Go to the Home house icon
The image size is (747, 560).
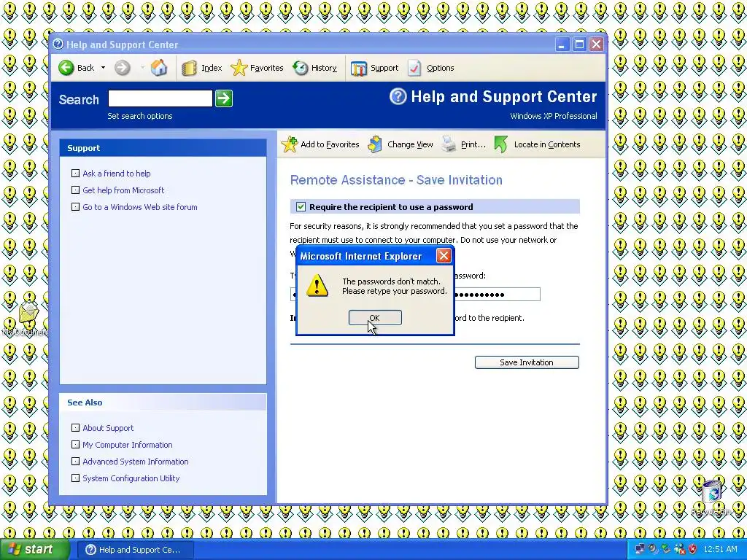point(158,68)
